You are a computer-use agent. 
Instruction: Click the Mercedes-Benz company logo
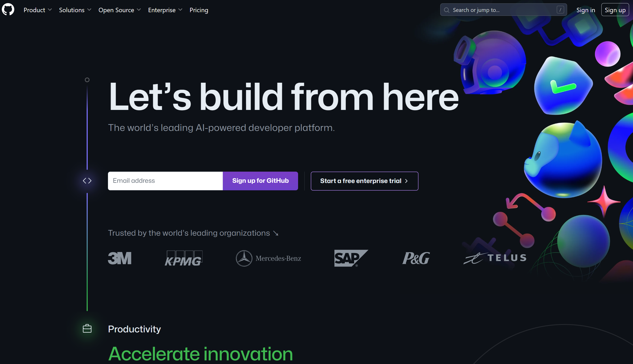click(268, 258)
